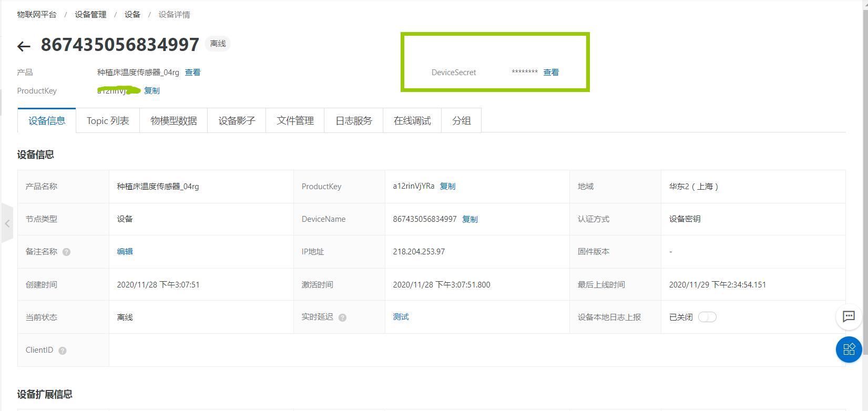This screenshot has width=868, height=411.
Task: Click activation time 下午3:07:51.800
Action: coord(442,285)
